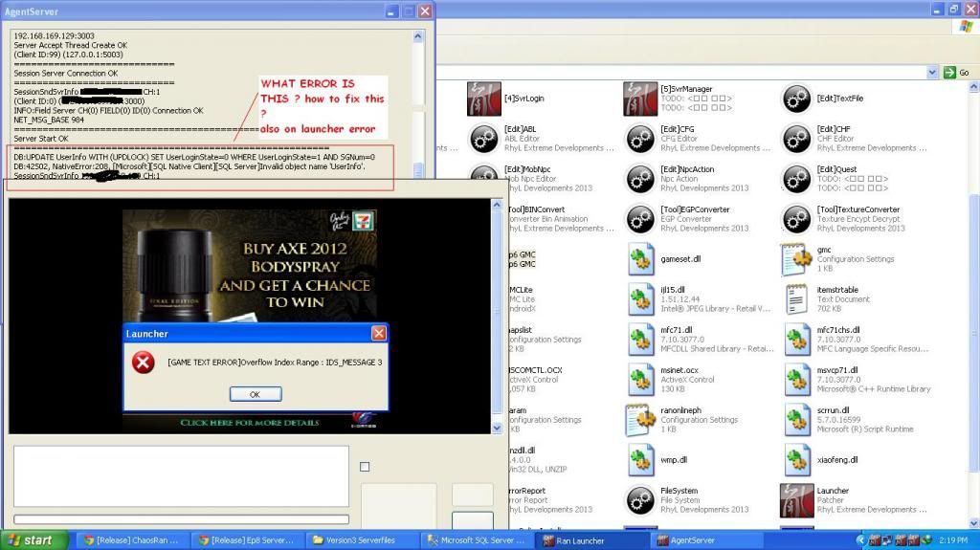Open the [4]SvrLogin application icon
The width and height of the screenshot is (980, 550).
pos(483,99)
